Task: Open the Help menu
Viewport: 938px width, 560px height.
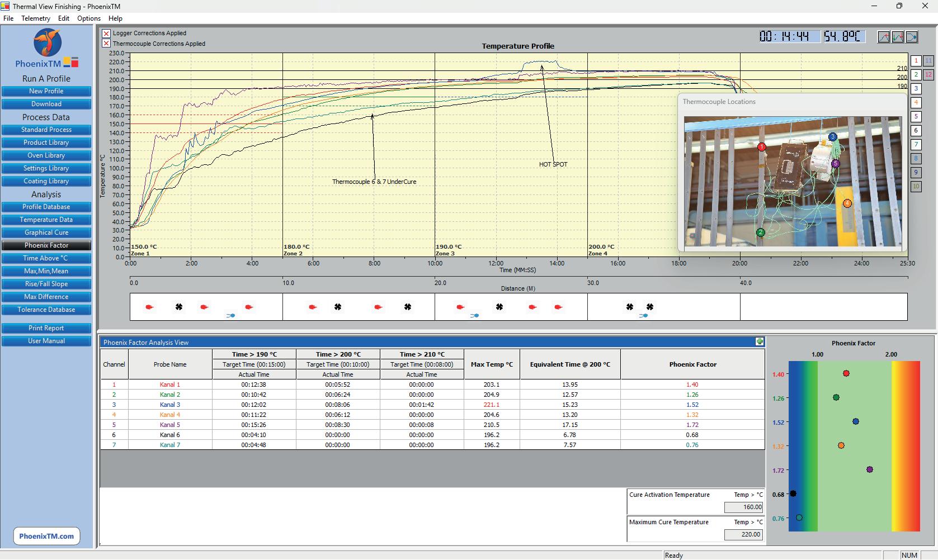Action: tap(115, 18)
